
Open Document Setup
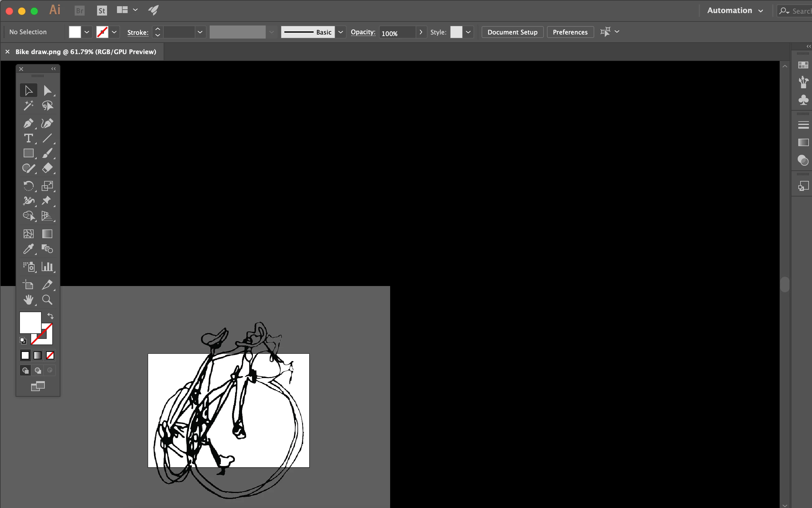(x=512, y=32)
